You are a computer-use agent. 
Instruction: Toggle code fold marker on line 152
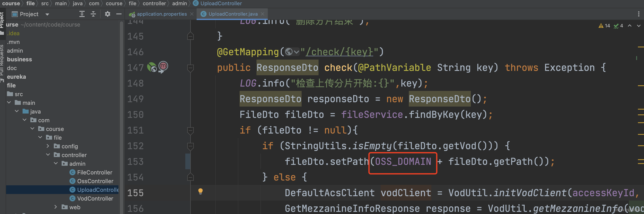(x=191, y=146)
